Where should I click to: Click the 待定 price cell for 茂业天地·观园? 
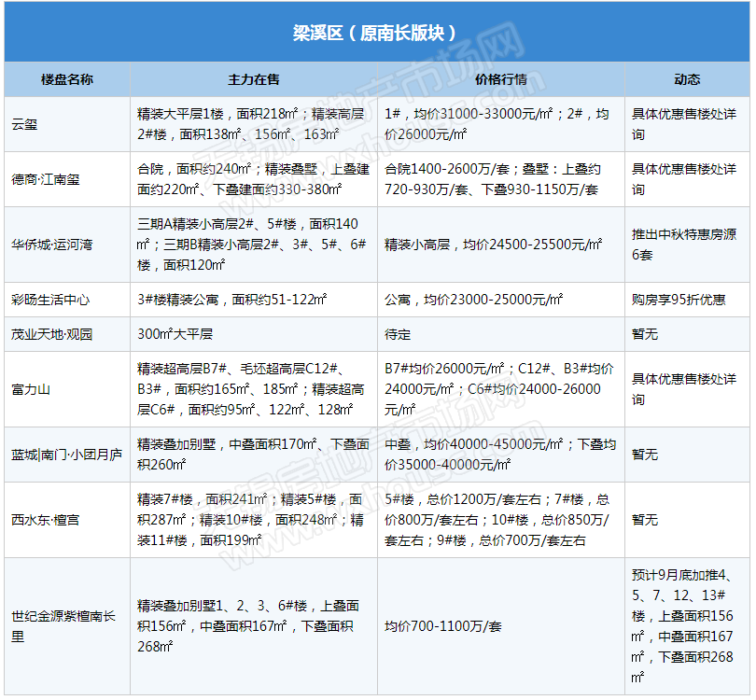click(398, 334)
